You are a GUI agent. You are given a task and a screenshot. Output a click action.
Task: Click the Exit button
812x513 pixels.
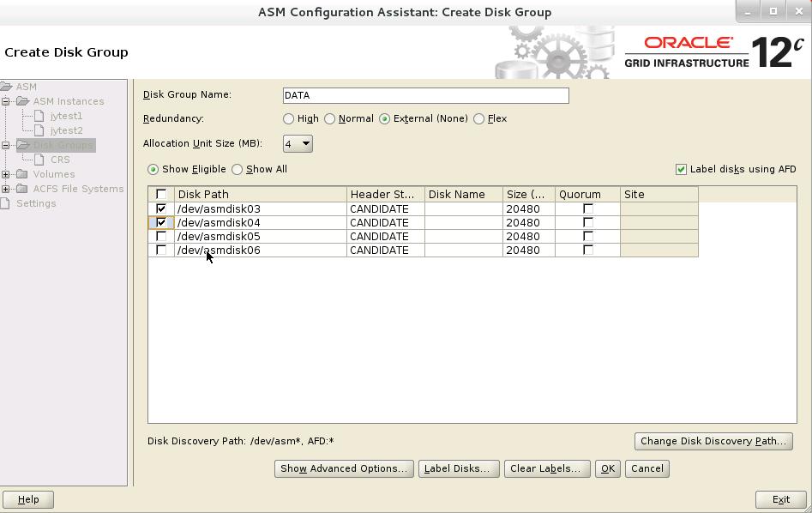[781, 499]
